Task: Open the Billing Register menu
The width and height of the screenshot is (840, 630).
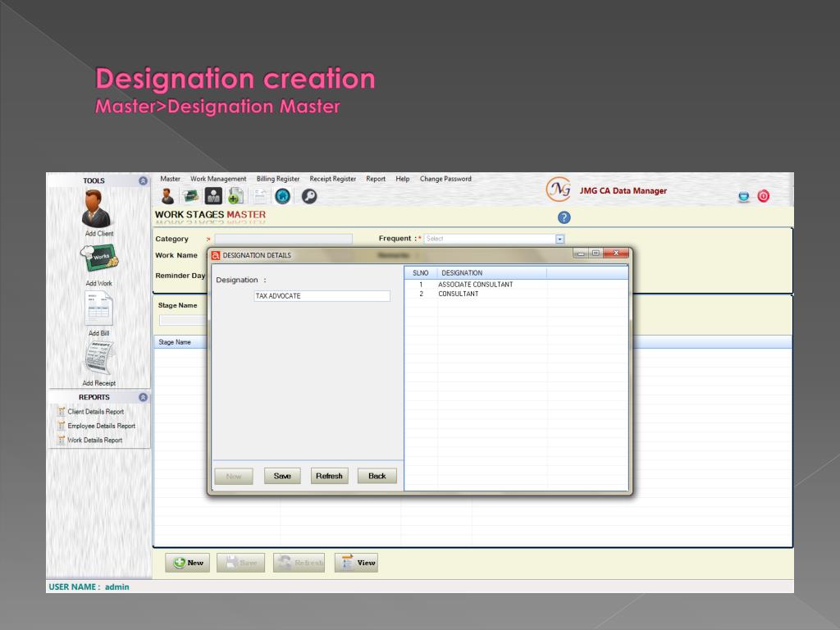Action: [x=278, y=179]
